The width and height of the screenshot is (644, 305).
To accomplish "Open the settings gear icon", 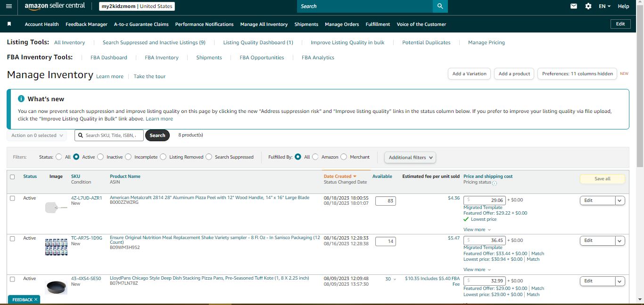I will pos(588,6).
